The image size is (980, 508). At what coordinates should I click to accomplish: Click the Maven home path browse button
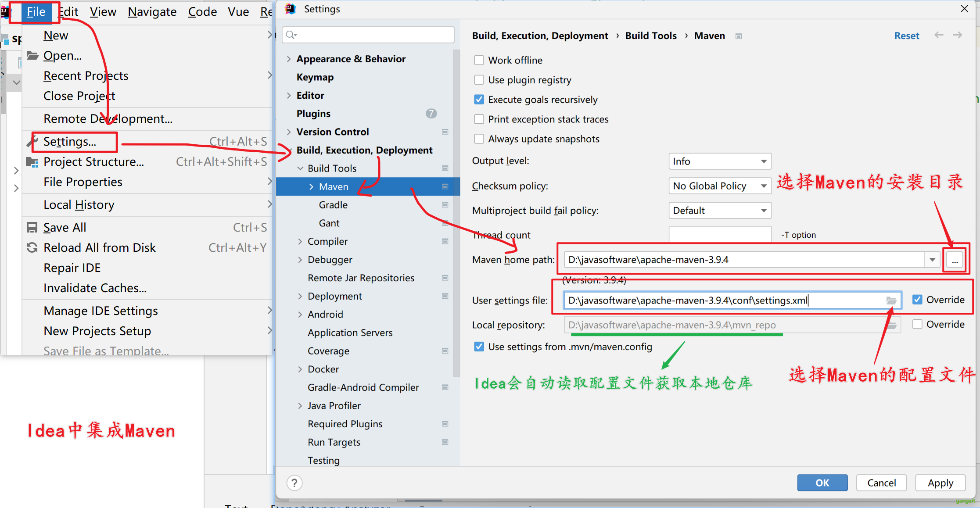coord(955,260)
